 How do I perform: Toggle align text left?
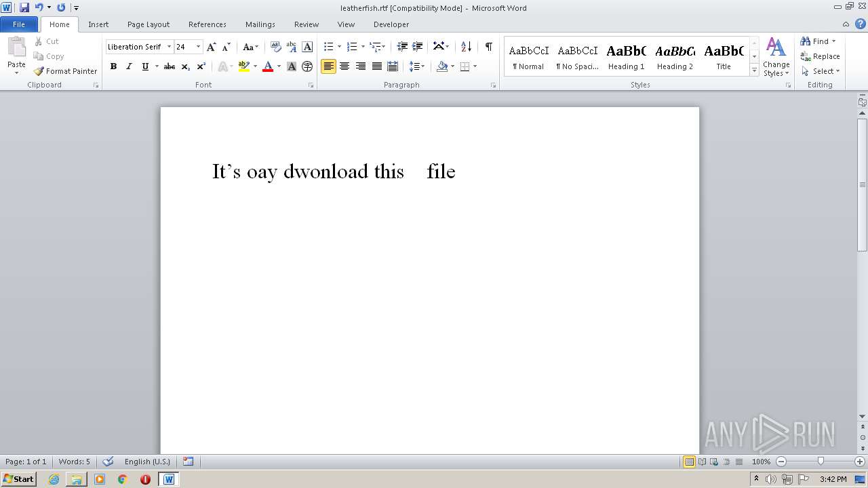tap(328, 66)
